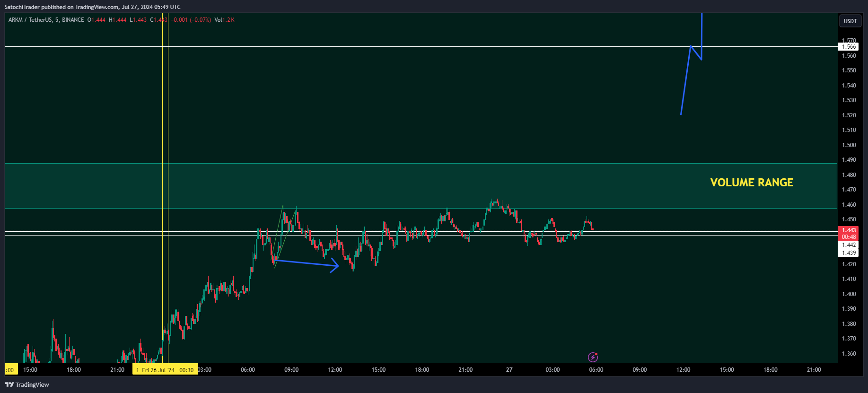Click the purple lightning event icon
Screen dimensions: 868x393
pos(593,357)
